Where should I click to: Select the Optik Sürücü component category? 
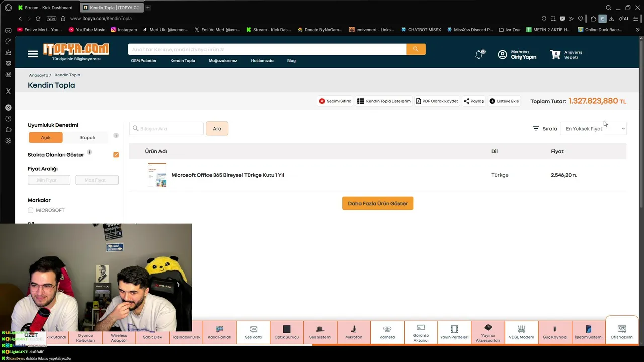tap(287, 332)
